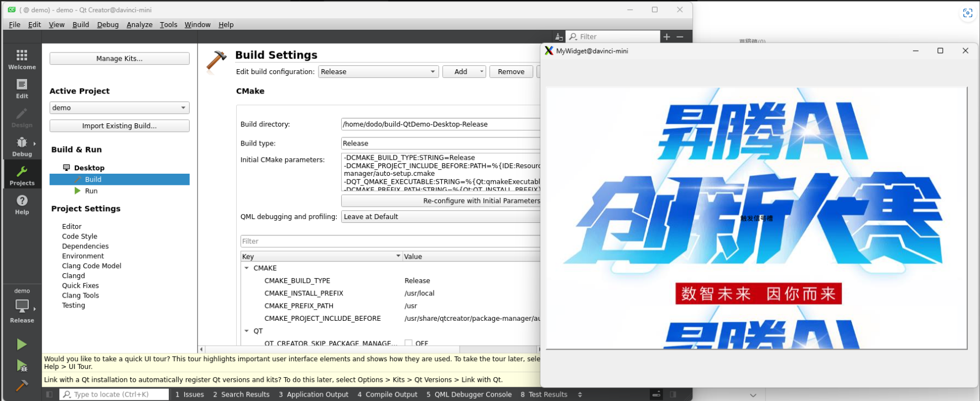Open the Compile Output pane

pyautogui.click(x=387, y=394)
